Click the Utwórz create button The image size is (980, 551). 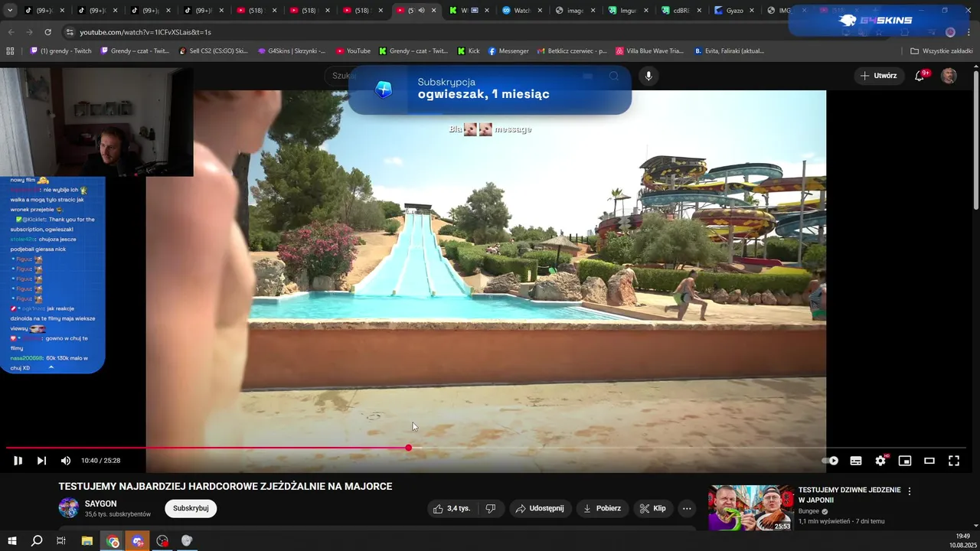tap(878, 76)
